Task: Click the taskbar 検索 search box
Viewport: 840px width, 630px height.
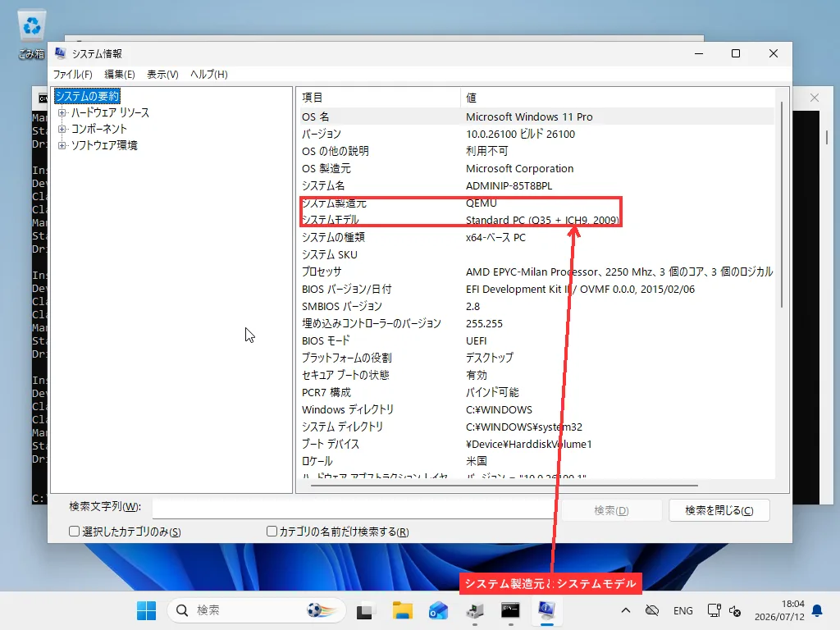Action: click(256, 610)
